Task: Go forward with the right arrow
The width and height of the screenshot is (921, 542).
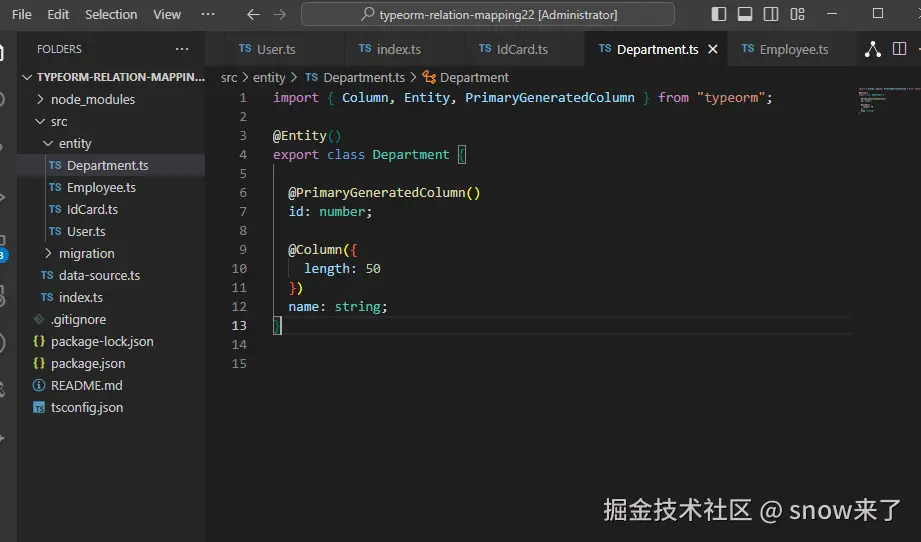Action: [x=280, y=14]
